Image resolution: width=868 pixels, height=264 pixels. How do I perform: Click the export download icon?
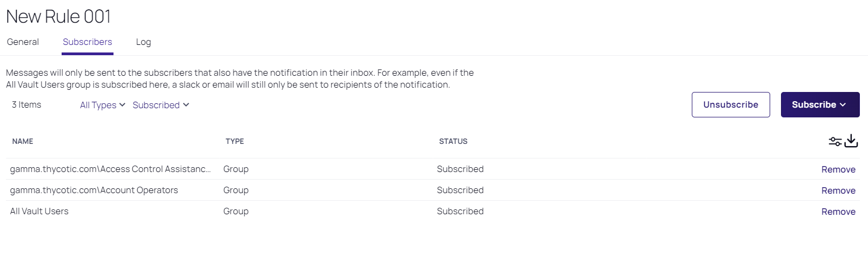coord(851,141)
